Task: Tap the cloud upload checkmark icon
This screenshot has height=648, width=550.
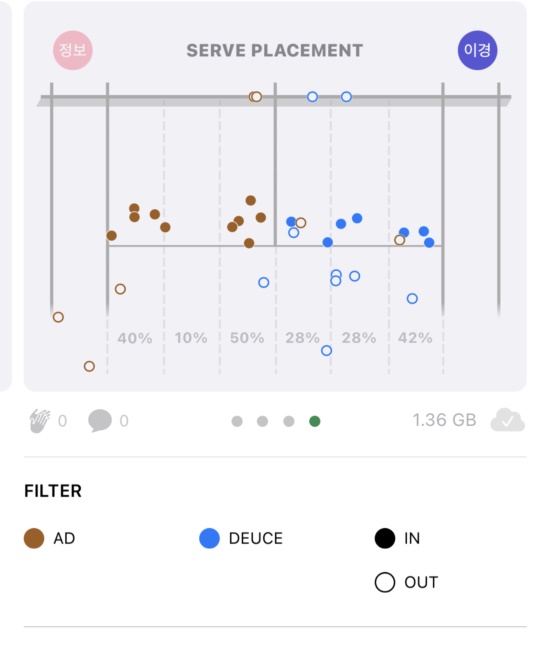Action: click(507, 420)
